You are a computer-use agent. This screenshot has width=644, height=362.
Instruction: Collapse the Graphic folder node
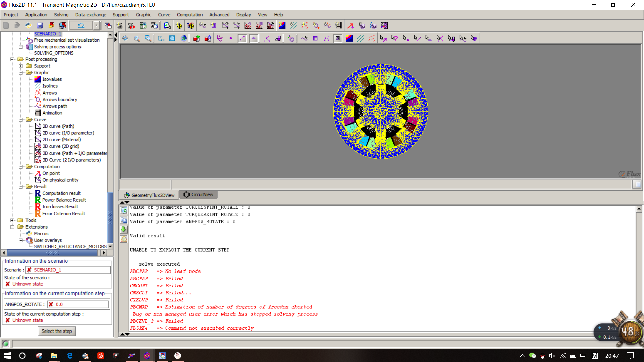(21, 73)
